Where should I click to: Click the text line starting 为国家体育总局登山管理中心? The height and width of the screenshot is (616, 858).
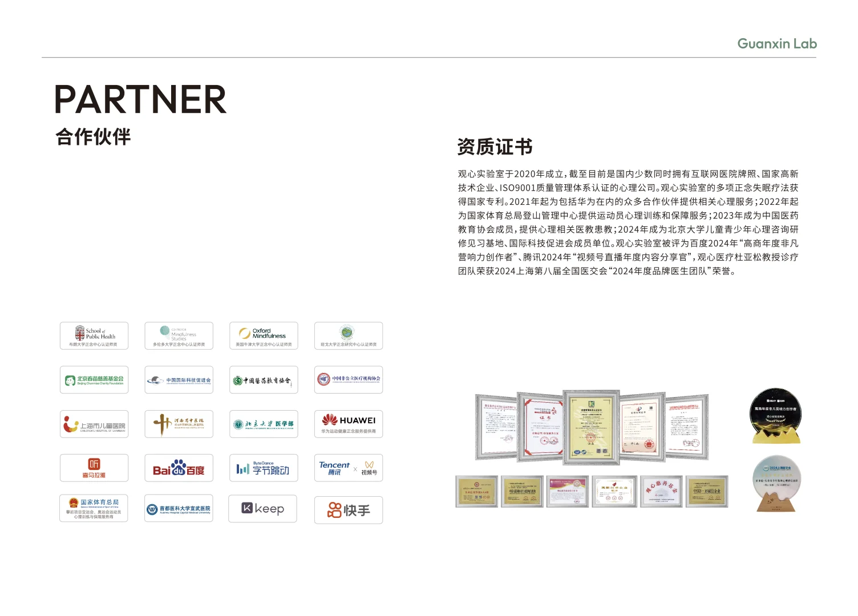click(x=628, y=216)
